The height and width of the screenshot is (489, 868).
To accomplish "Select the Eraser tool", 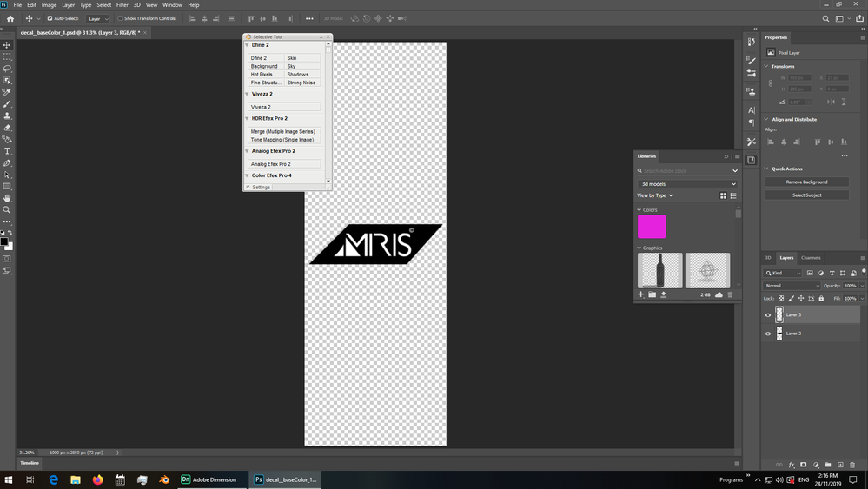I will 7,128.
